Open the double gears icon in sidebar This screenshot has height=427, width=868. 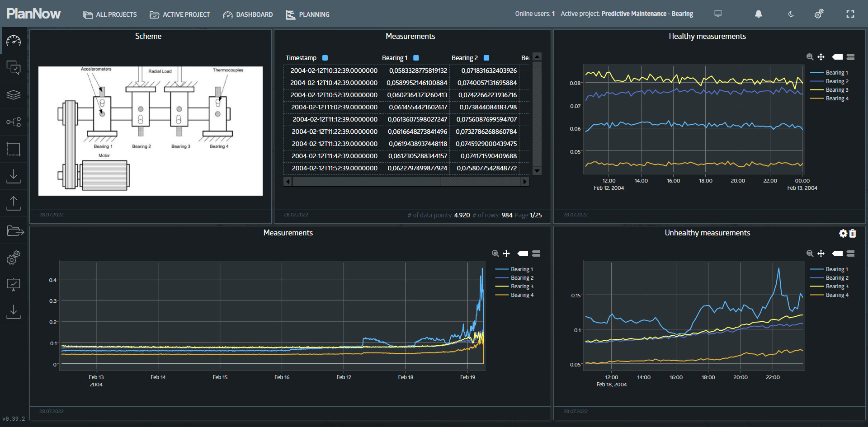coord(14,258)
